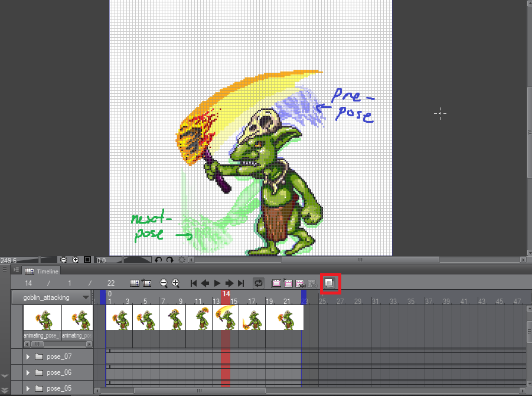Jump to the last frame
Screen dimensions: 532x396
[x=241, y=283]
